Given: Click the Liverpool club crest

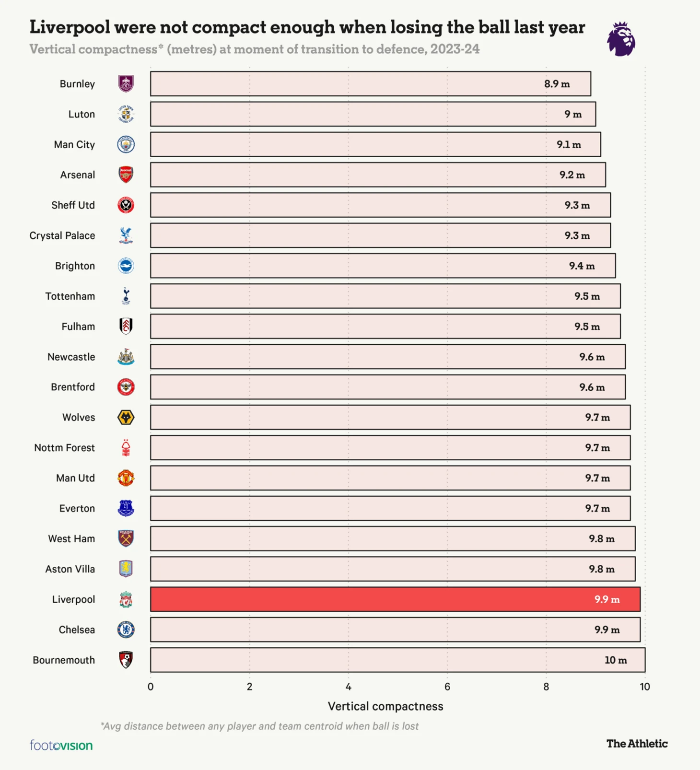Looking at the screenshot, I should (126, 599).
